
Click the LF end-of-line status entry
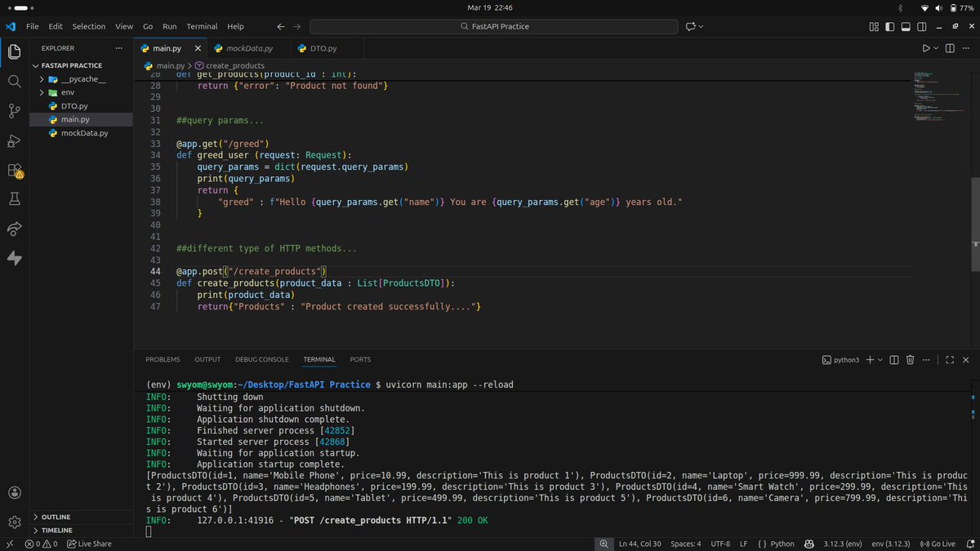tap(744, 544)
